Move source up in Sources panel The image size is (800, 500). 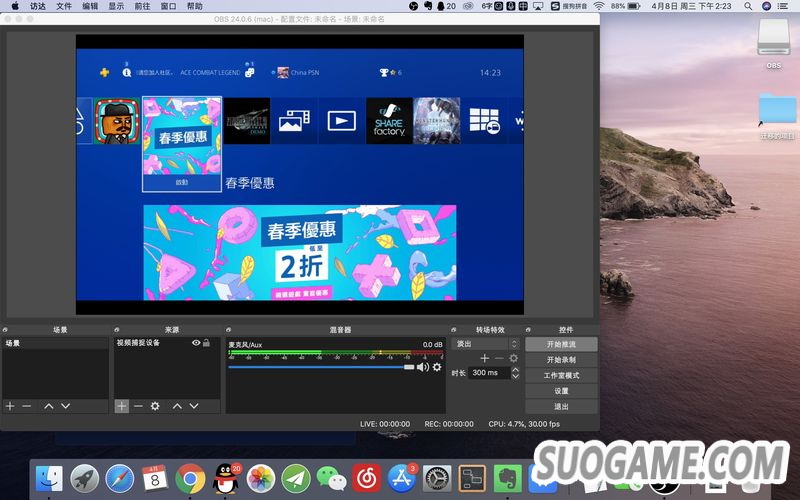pos(177,406)
